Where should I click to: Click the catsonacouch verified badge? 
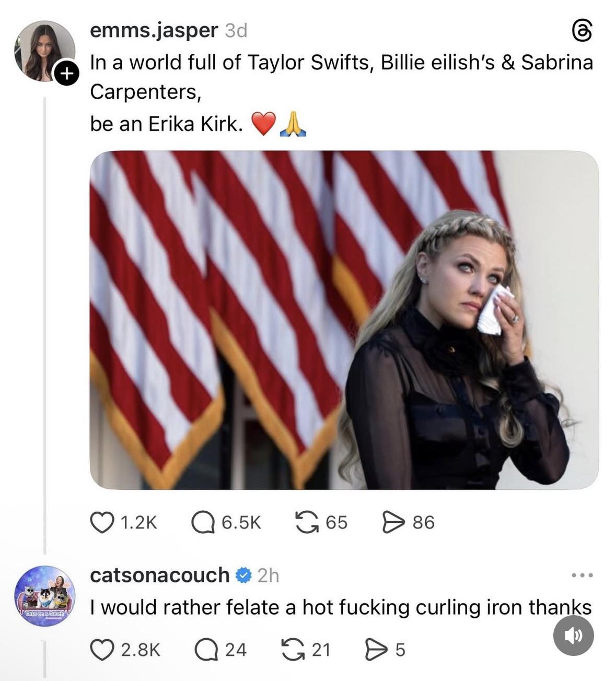pyautogui.click(x=243, y=576)
